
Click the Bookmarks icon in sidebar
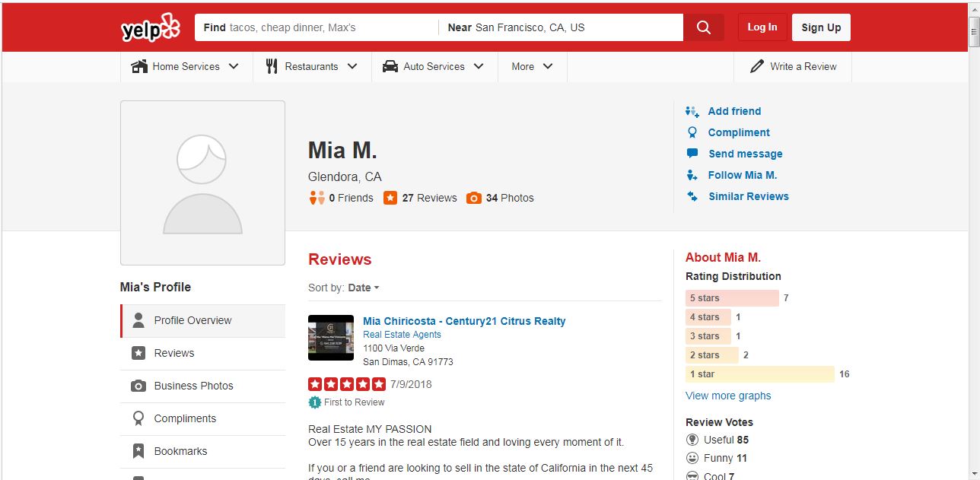[x=138, y=451]
